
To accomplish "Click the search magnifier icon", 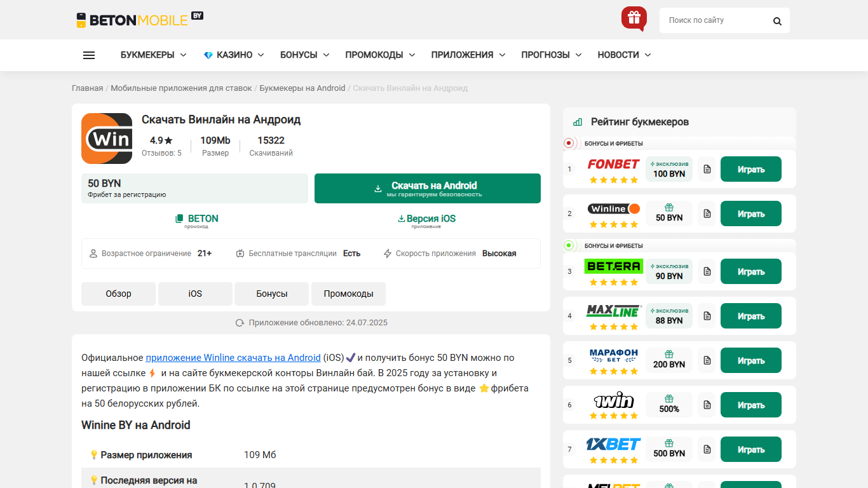I will (x=777, y=21).
